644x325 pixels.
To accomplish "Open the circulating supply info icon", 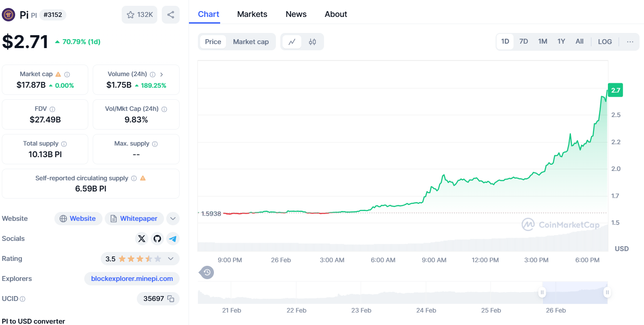I will point(133,178).
